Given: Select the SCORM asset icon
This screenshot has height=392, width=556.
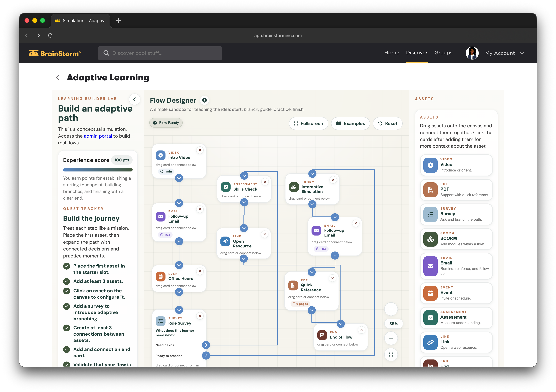Looking at the screenshot, I should [x=431, y=239].
